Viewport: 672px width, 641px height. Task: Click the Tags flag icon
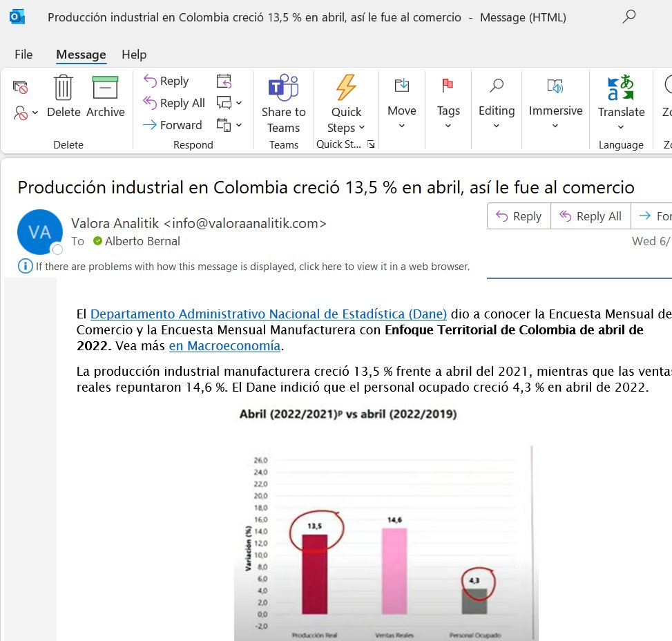pos(448,86)
